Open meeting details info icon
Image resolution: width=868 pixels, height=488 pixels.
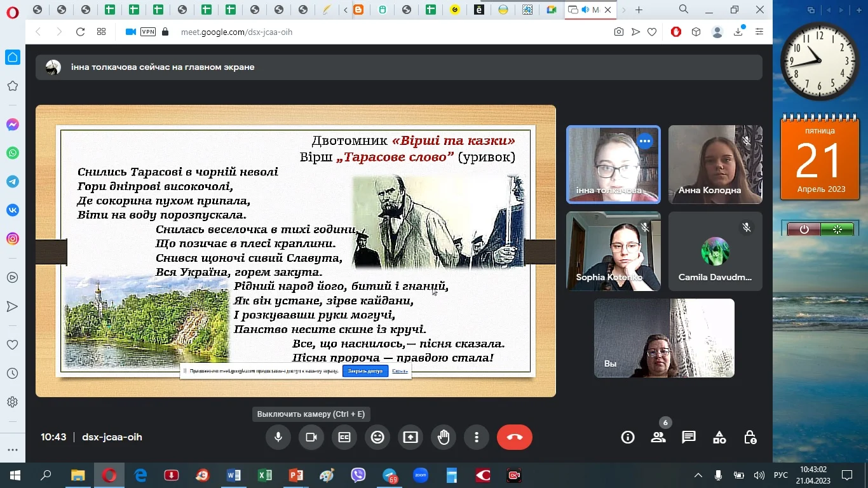pos(628,437)
